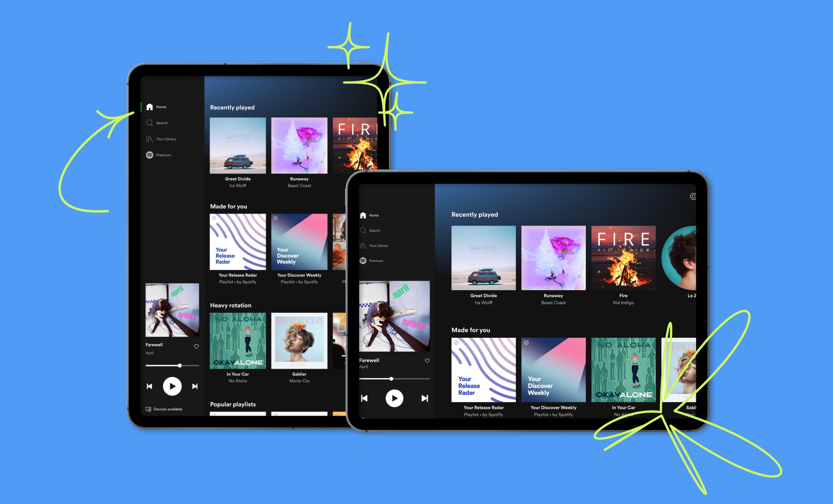Toggle the heart icon on Farewell
Image resolution: width=833 pixels, height=504 pixels.
(196, 346)
